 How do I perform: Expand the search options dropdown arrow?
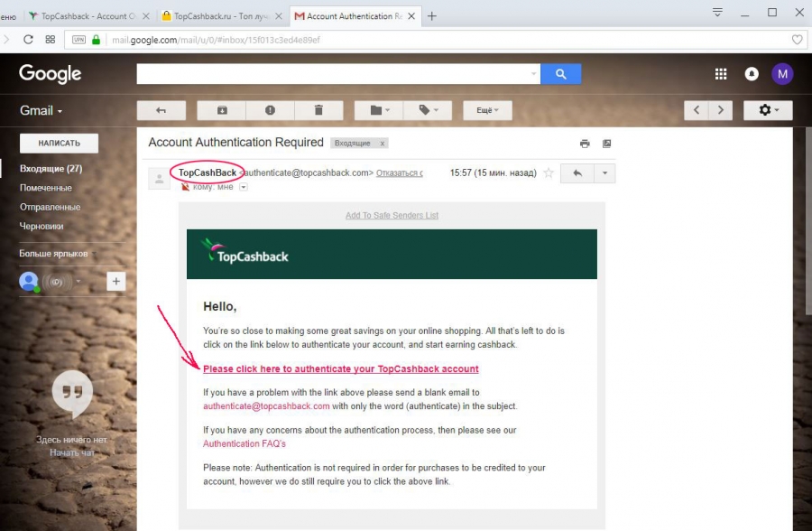(x=533, y=74)
